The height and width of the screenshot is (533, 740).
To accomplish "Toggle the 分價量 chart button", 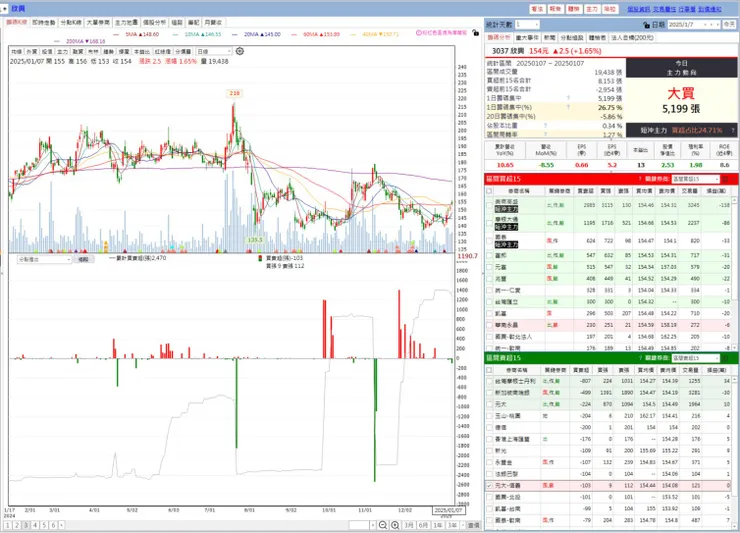I will pyautogui.click(x=183, y=51).
